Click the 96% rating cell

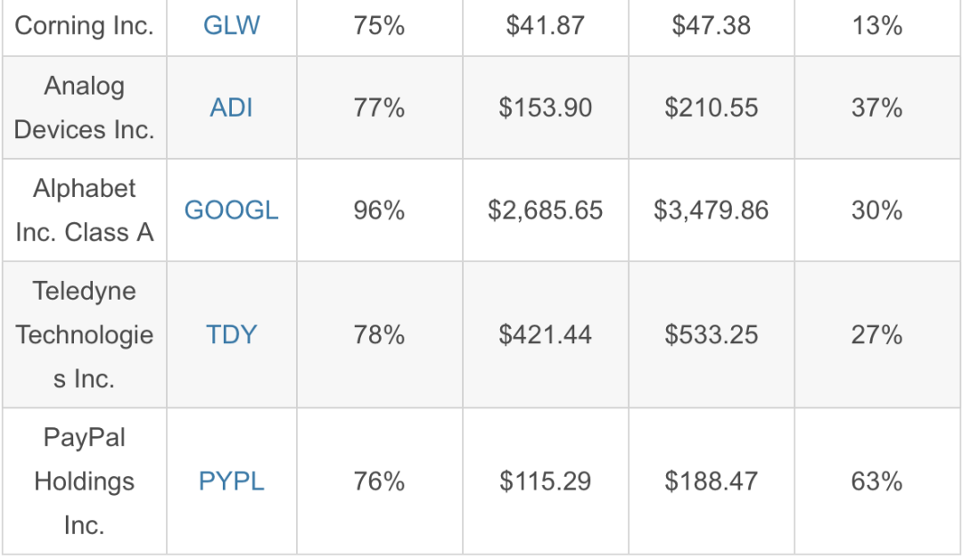pyautogui.click(x=379, y=210)
